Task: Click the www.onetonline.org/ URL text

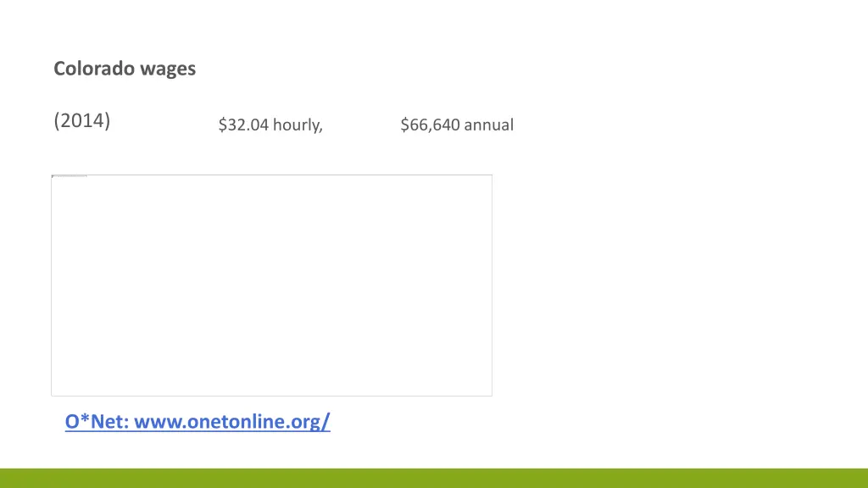Action: point(232,421)
